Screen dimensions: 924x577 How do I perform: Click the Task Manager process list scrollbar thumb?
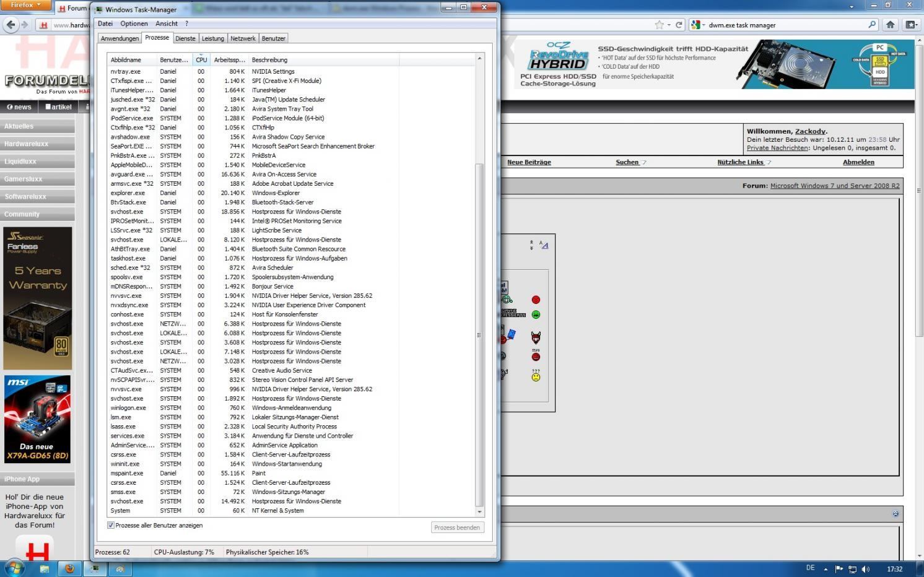tap(479, 334)
